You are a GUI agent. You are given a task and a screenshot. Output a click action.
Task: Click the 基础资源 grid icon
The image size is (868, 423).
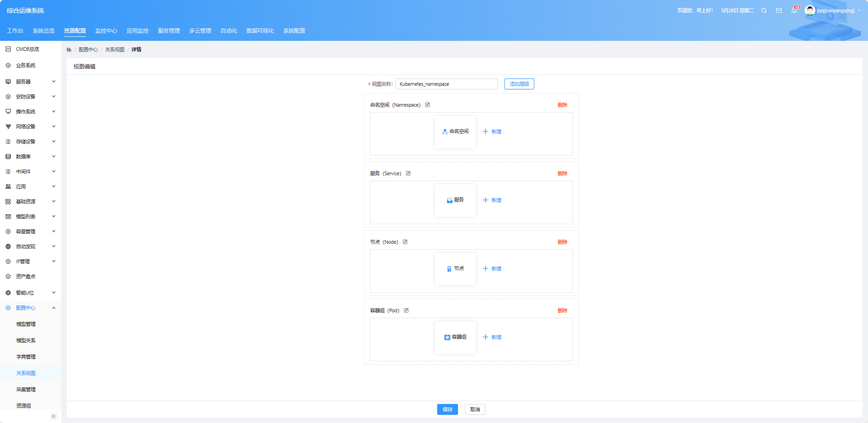(8, 202)
